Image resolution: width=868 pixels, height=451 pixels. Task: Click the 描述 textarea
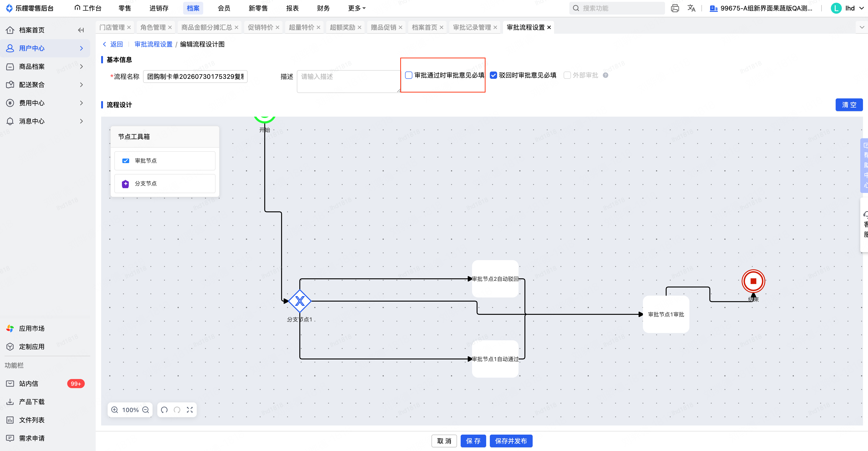[348, 81]
